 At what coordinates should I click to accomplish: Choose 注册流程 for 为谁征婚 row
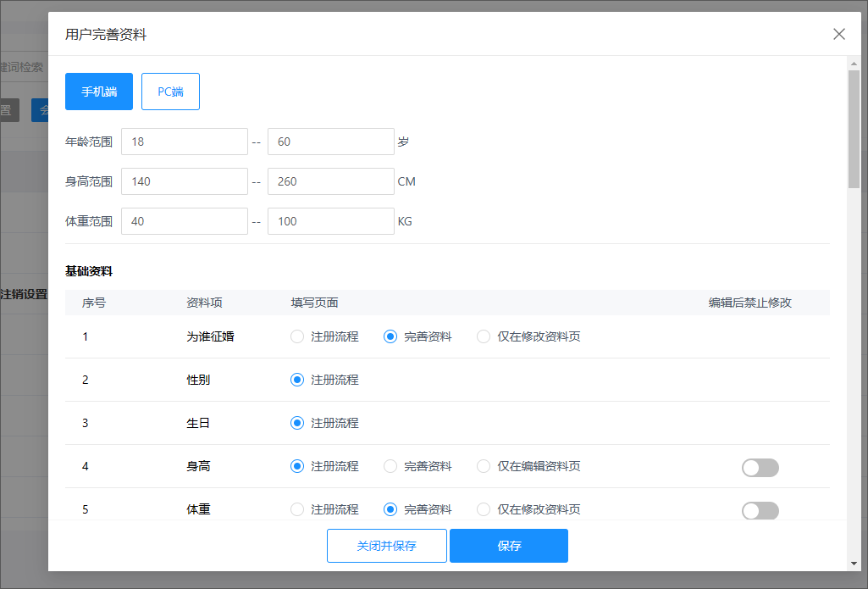pos(297,336)
